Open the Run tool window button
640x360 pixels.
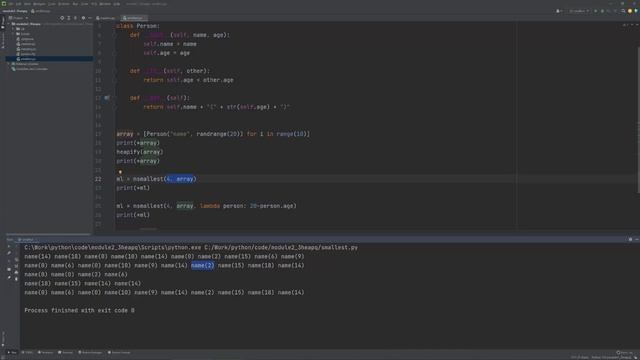(x=12, y=352)
